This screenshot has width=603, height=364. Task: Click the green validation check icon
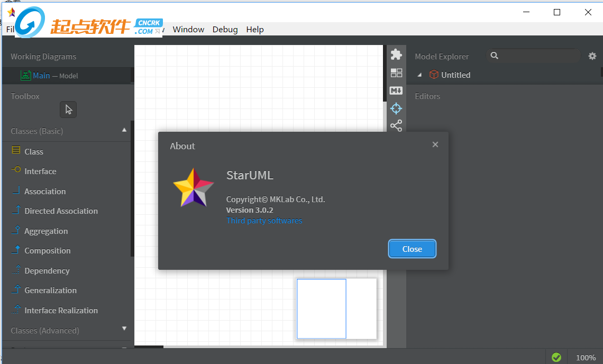[556, 358]
